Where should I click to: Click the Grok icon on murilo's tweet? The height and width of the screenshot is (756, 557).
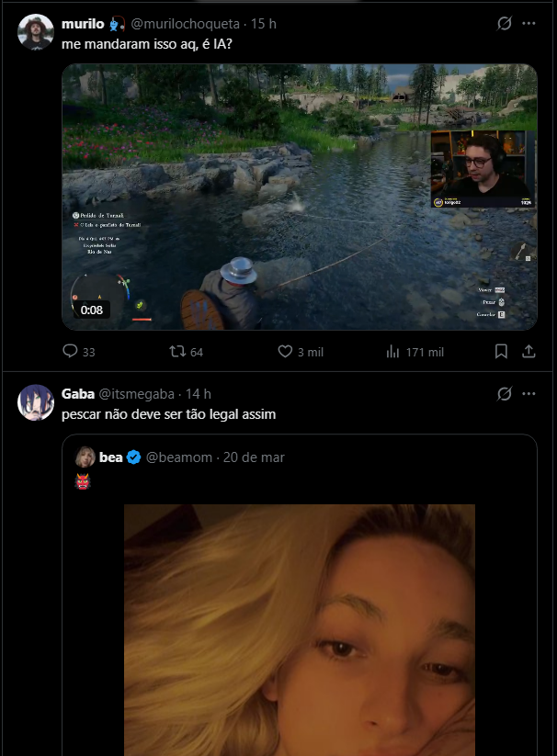tap(504, 23)
